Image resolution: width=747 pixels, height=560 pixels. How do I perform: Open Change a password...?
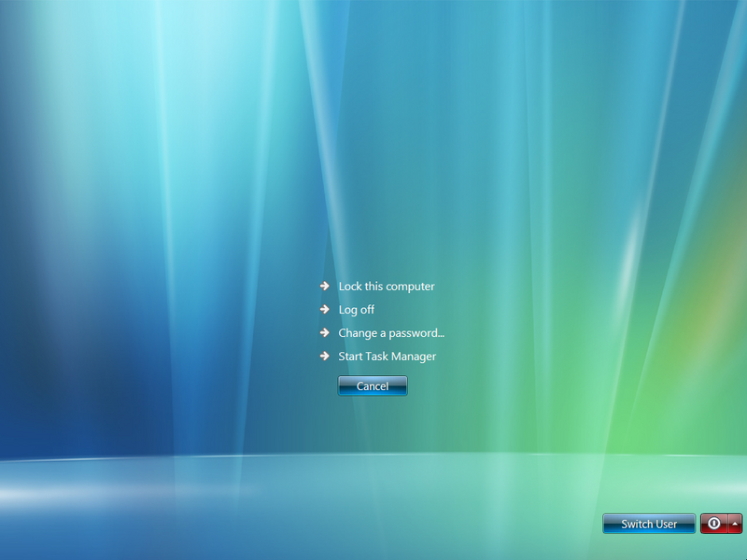[x=391, y=333]
